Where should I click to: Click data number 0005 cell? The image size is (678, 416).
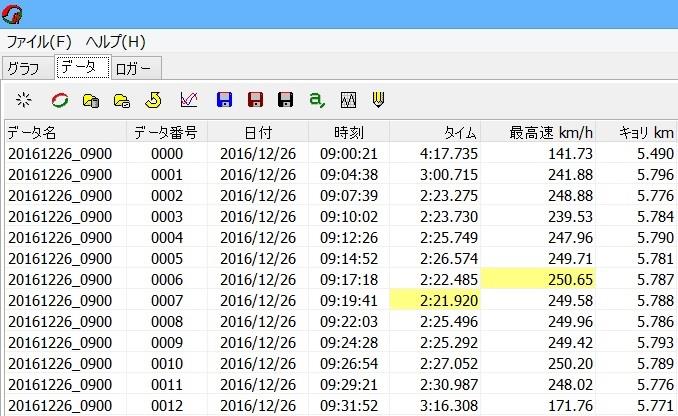tap(167, 259)
